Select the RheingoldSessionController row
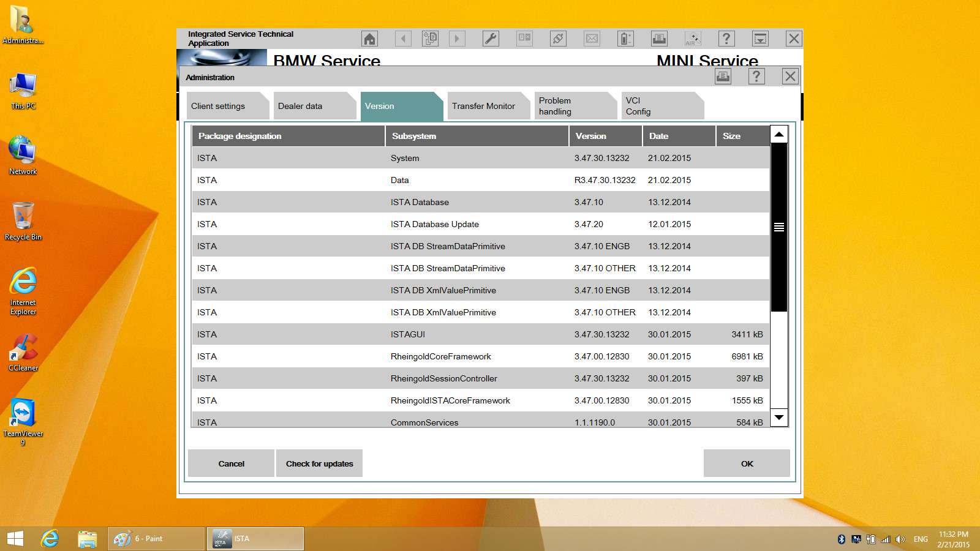This screenshot has height=551, width=980. click(481, 378)
